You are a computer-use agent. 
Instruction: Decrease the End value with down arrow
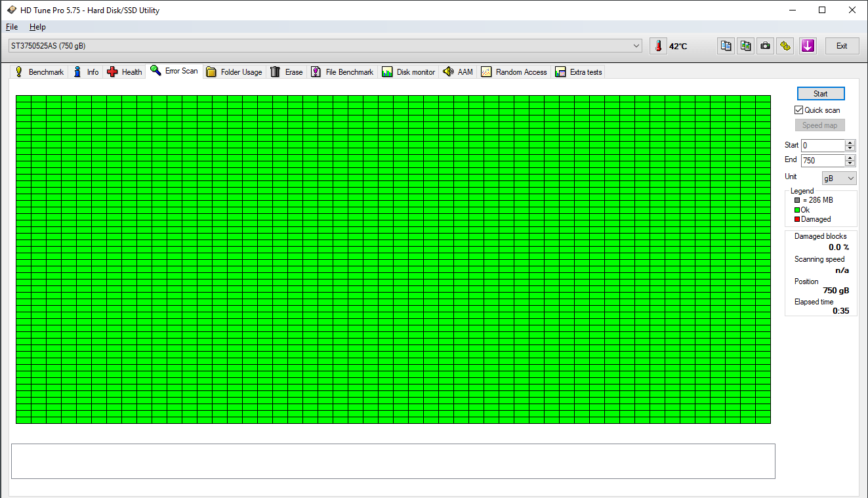(x=850, y=163)
